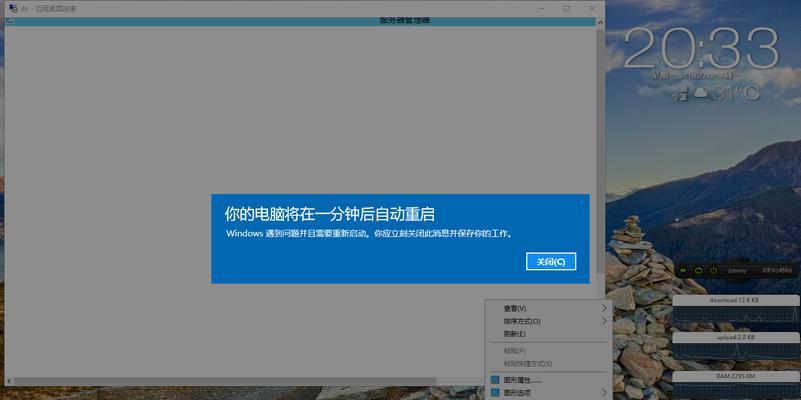Expand the submenu arrow beside 图形选项
Screen dimensions: 801x400
604,393
